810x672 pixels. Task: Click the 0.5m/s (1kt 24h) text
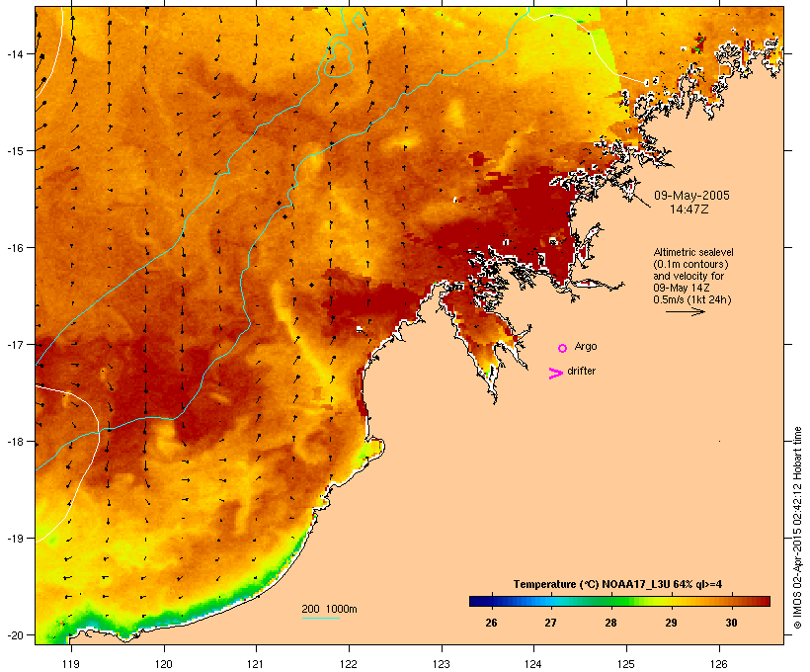click(692, 299)
